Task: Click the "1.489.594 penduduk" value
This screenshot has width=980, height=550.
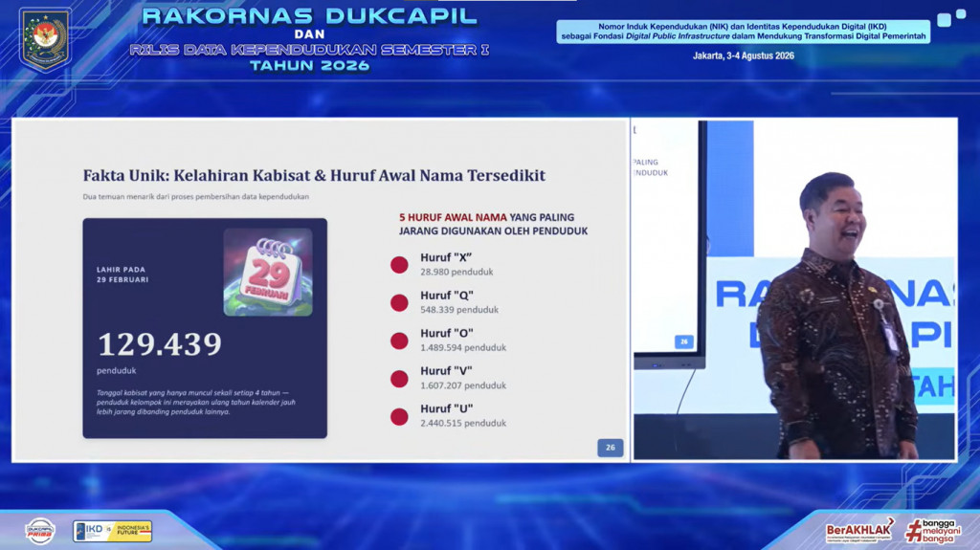Action: pyautogui.click(x=463, y=347)
